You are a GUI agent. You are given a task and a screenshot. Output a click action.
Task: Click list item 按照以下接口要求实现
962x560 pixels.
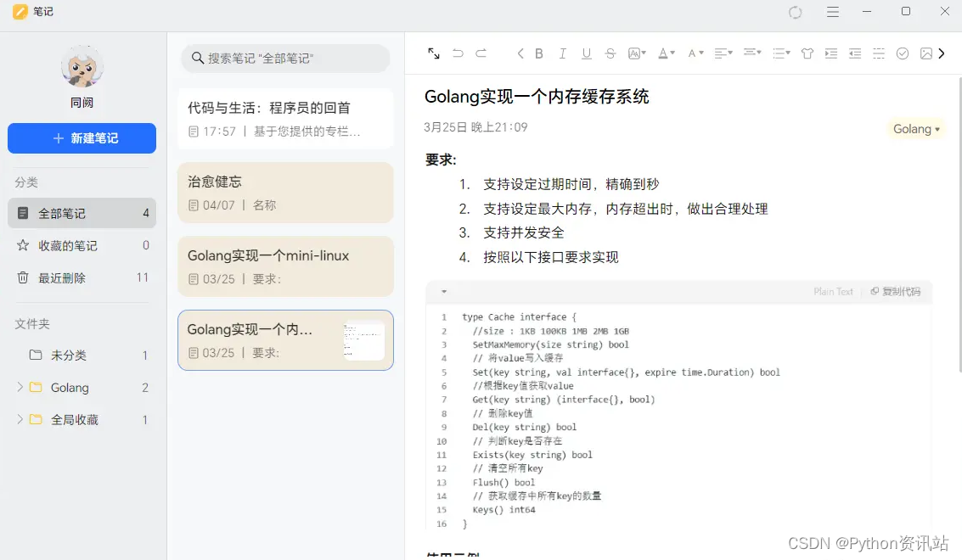(550, 257)
